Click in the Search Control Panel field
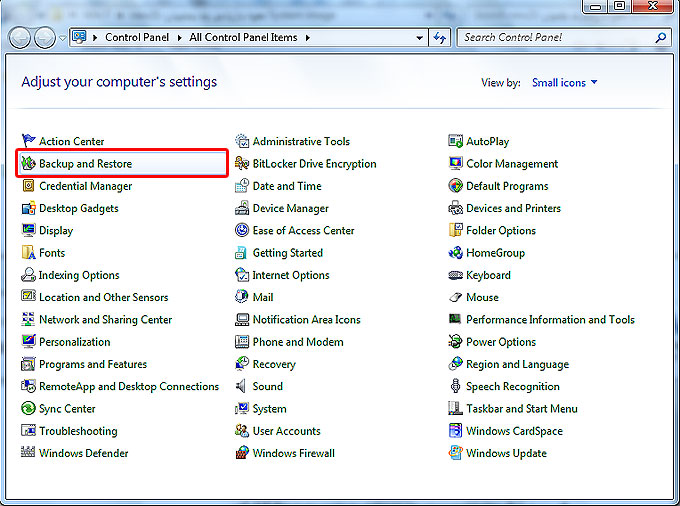Screen dimensions: 680x506 [x=555, y=38]
